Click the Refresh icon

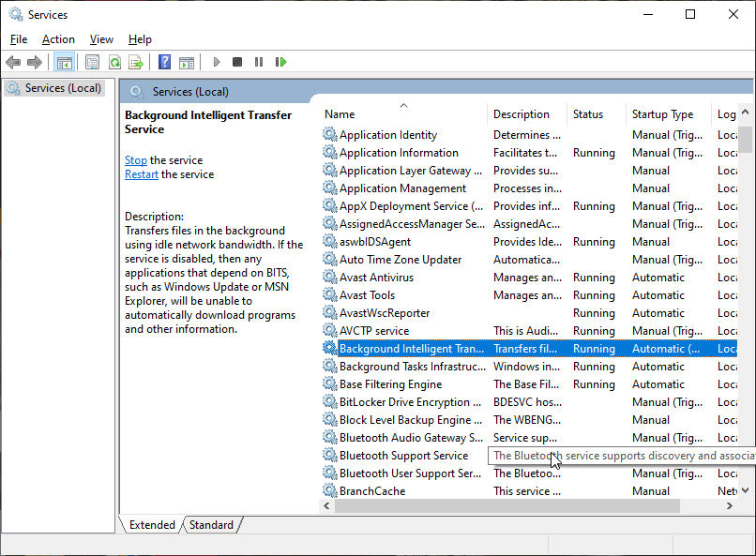pyautogui.click(x=114, y=62)
